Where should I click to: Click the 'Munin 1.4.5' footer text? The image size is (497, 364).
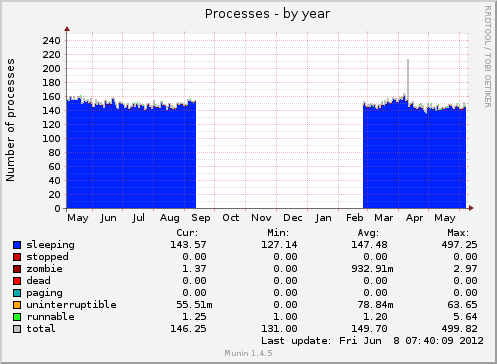tap(248, 353)
